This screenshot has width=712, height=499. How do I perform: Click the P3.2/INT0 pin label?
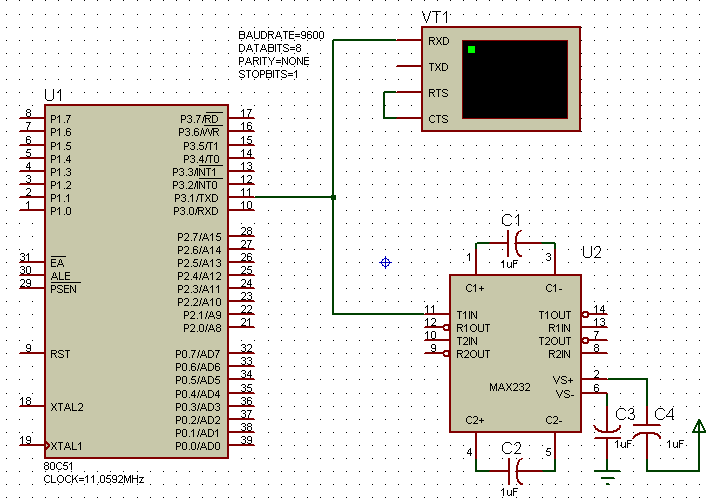point(195,185)
